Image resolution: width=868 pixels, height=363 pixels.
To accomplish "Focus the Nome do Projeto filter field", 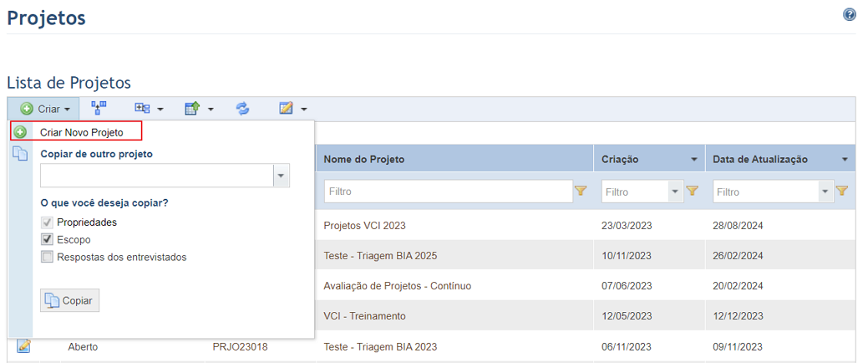I will (x=449, y=192).
